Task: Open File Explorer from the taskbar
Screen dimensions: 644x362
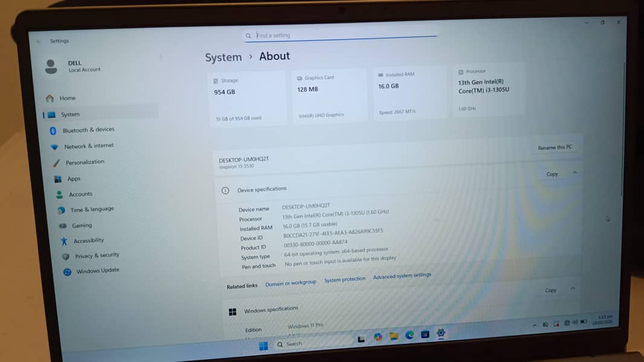Action: tap(394, 336)
